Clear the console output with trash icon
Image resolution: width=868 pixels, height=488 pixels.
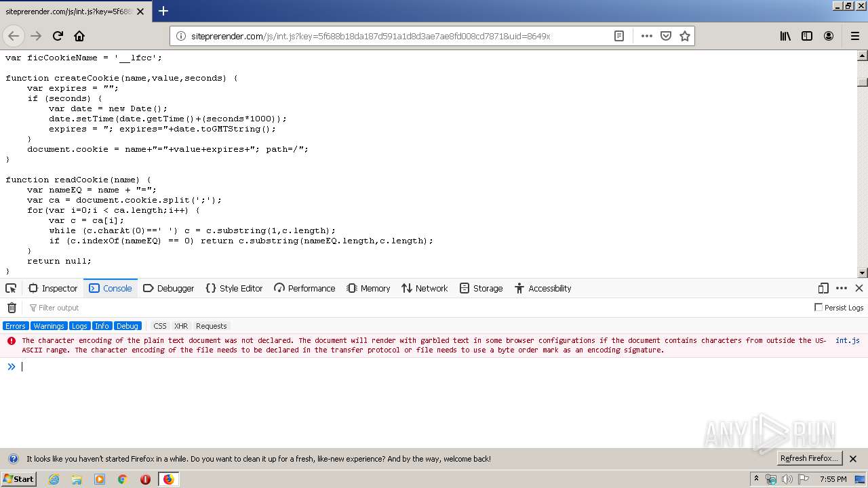(x=12, y=308)
